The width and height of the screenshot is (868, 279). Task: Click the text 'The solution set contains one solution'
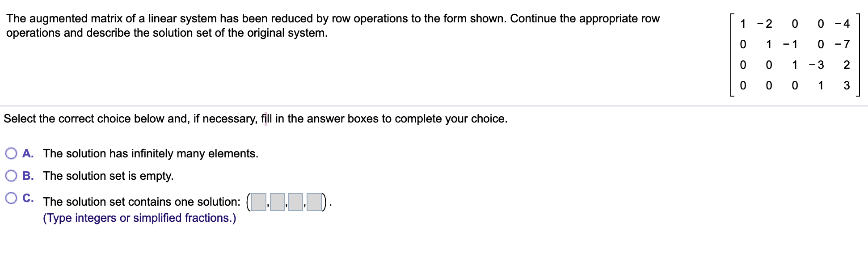click(x=142, y=202)
